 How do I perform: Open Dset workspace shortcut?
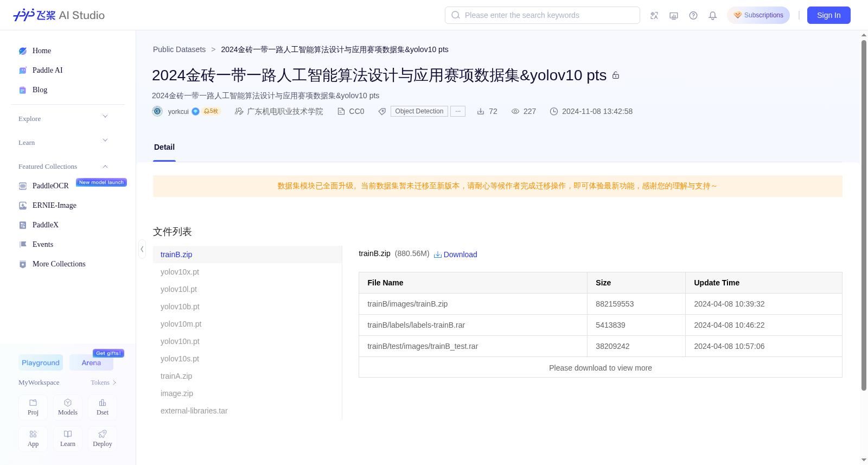[103, 407]
